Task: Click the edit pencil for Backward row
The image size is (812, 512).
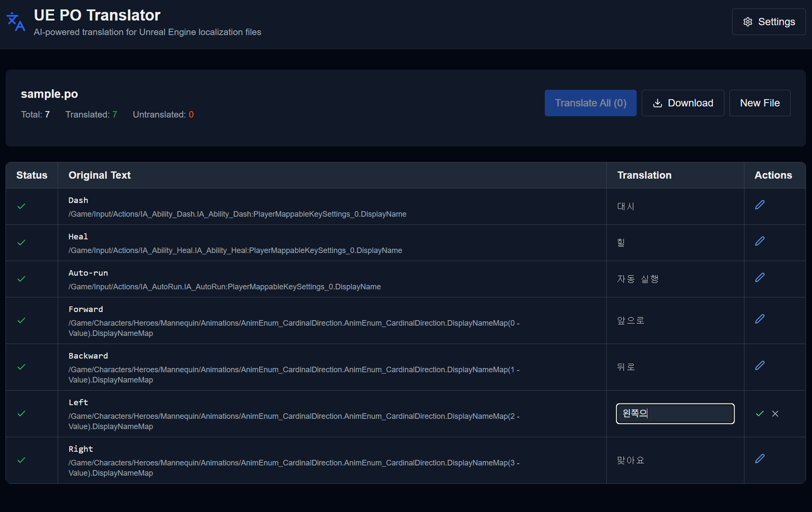Action: 760,366
